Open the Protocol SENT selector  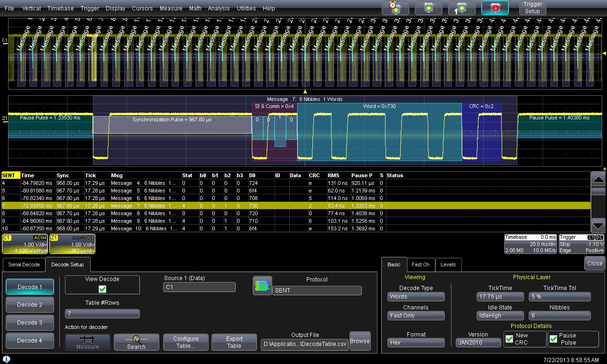pos(317,291)
